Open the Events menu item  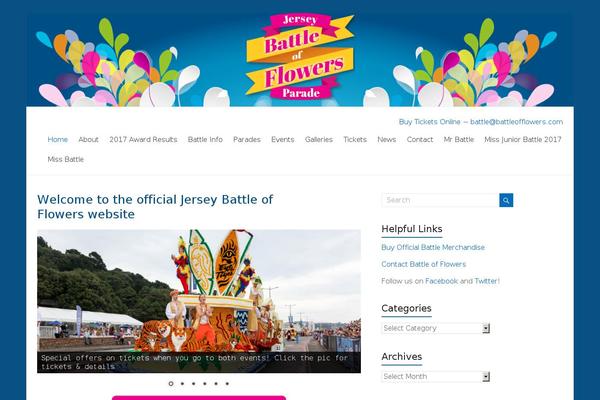283,139
